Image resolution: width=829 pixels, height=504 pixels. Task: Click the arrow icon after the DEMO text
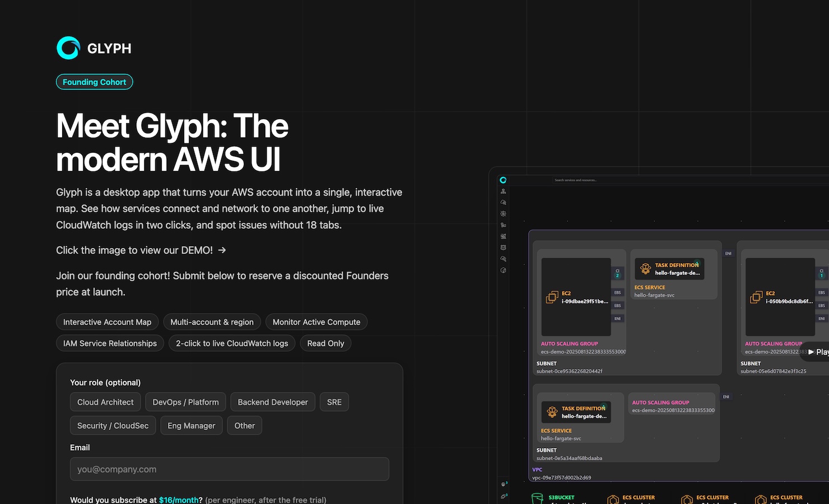(222, 250)
